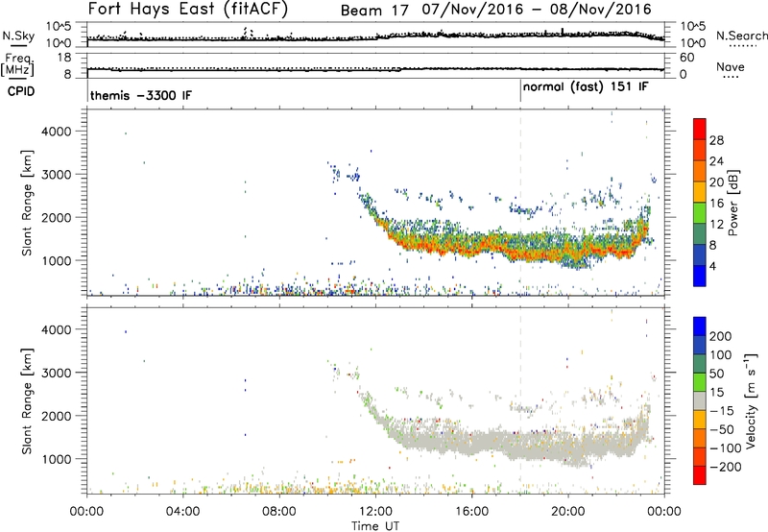Click the 'Beam 17' label in the header
The image size is (768, 532).
(374, 11)
